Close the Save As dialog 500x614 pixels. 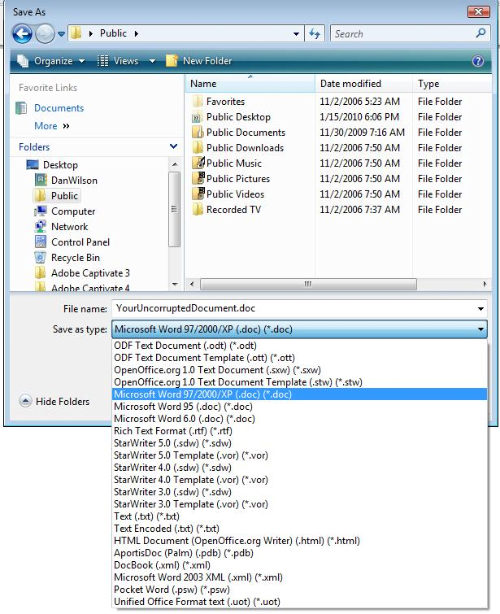pyautogui.click(x=478, y=12)
